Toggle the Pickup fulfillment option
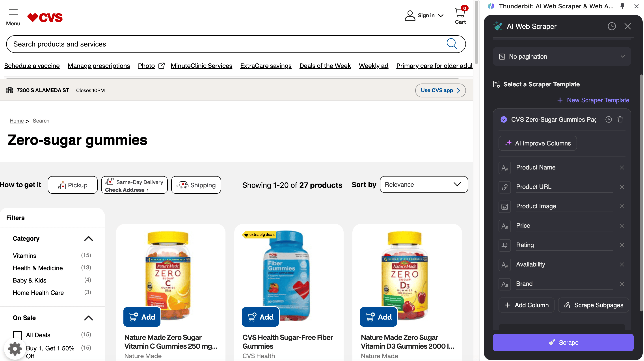Image resolution: width=644 pixels, height=361 pixels. 73,185
